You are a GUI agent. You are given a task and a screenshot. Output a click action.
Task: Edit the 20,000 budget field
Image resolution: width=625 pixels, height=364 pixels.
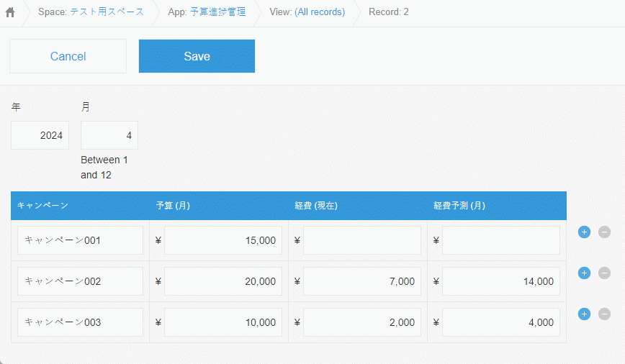coord(223,281)
